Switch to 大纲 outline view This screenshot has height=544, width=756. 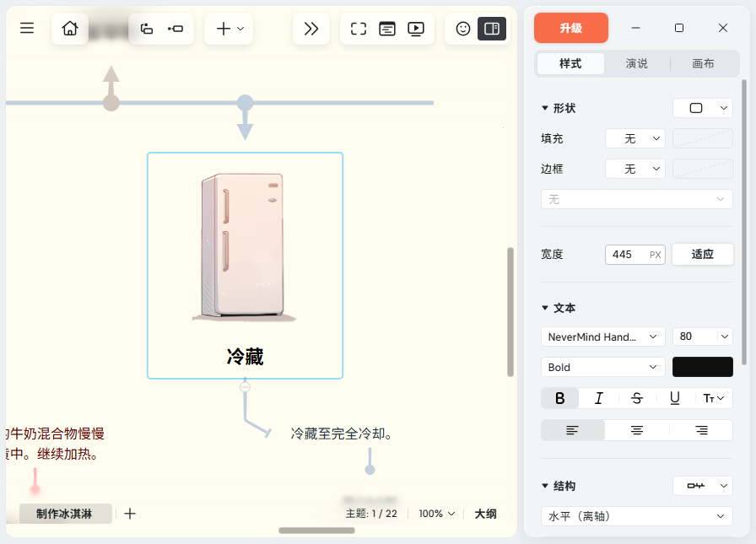click(x=485, y=514)
